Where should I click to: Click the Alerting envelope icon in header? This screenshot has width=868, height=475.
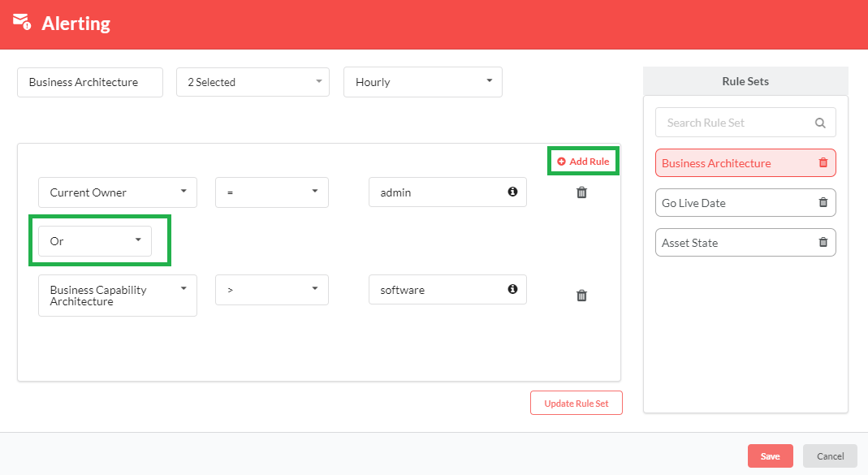(22, 22)
